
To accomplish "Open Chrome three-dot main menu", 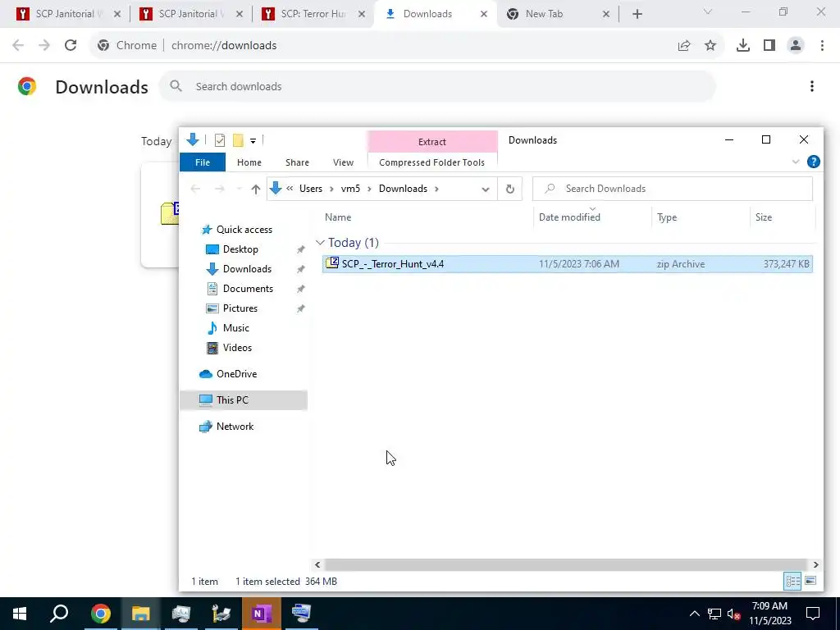I will [x=822, y=46].
